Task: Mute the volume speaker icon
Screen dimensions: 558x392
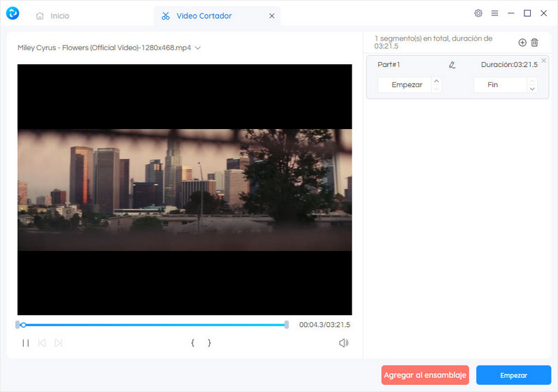Action: pyautogui.click(x=343, y=343)
